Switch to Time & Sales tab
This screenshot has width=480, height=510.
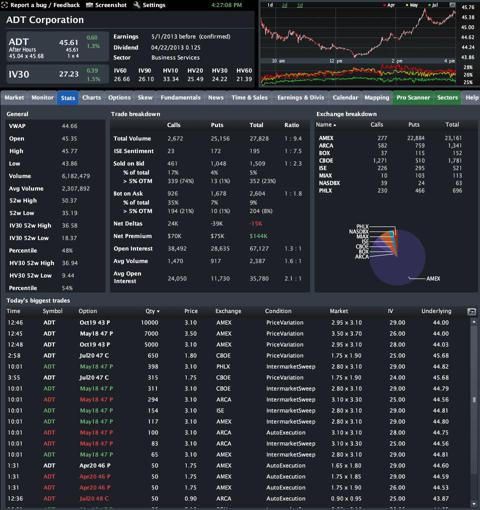tap(250, 98)
